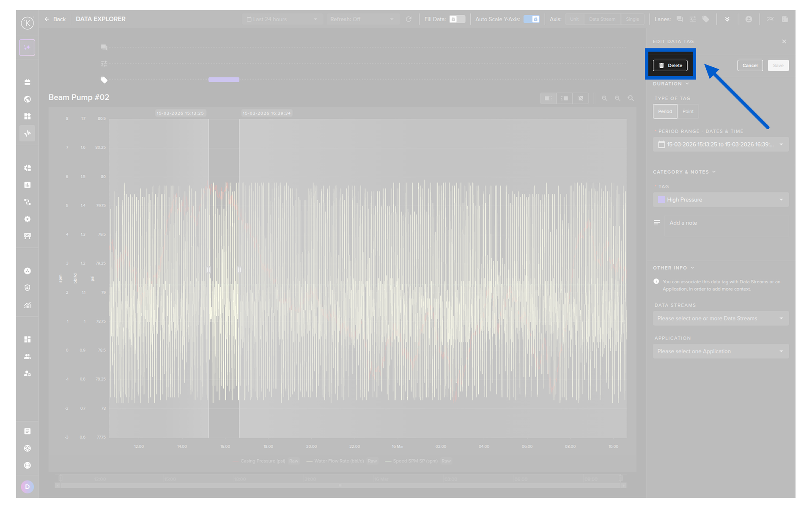Open the High Pressure tag dropdown
Image resolution: width=812 pixels, height=508 pixels.
[720, 200]
